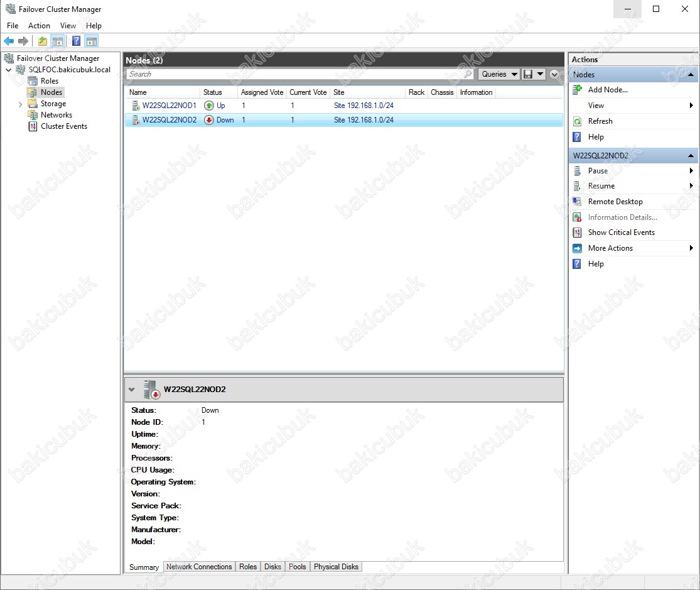Viewport: 700px width, 590px height.
Task: Click the blue Help toolbar icon
Action: coord(76,41)
